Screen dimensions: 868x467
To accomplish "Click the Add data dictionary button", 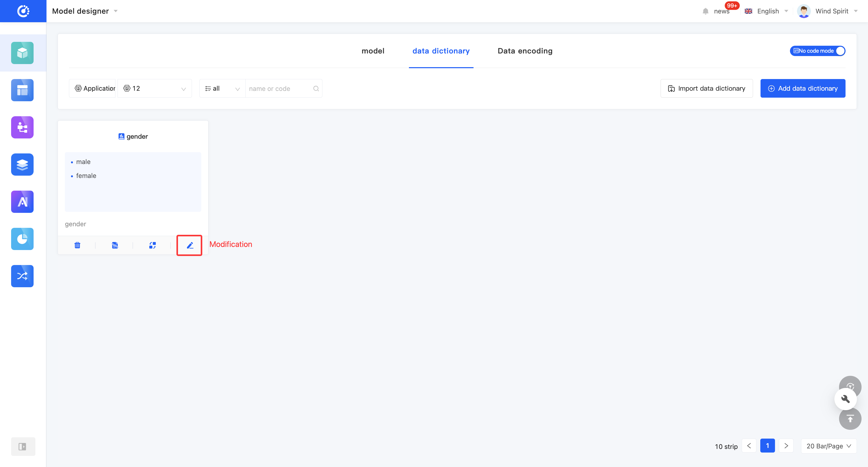I will click(x=802, y=89).
